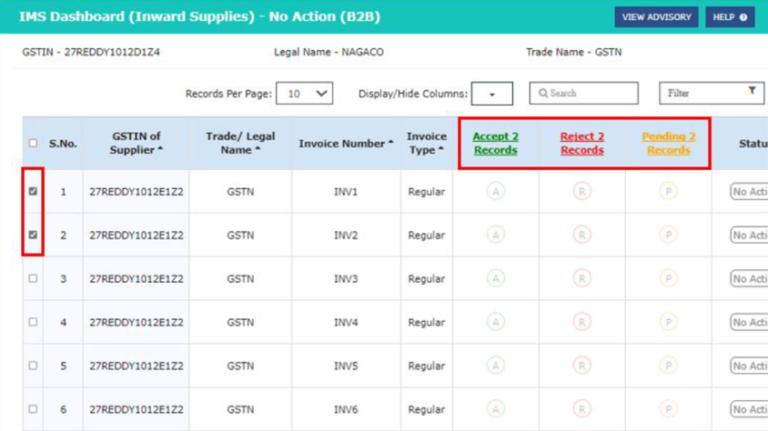Click the Reject 2 Records link
Image resolution: width=768 pixels, height=431 pixels.
tap(582, 143)
